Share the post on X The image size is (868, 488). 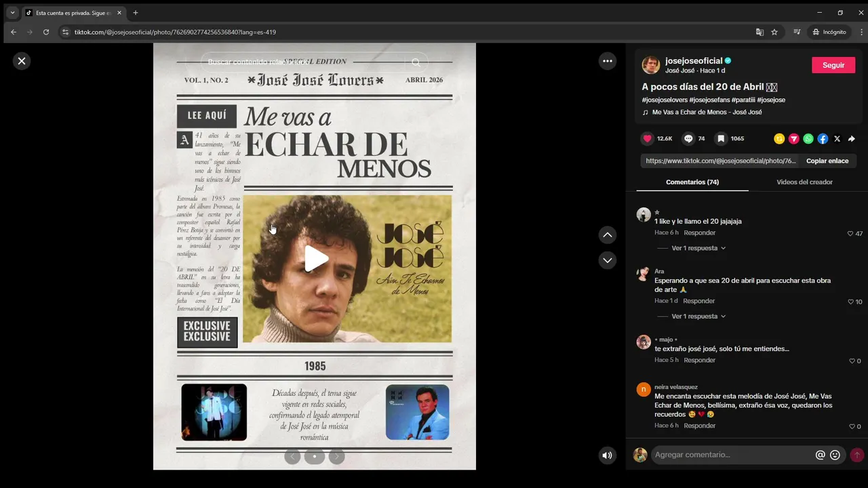click(837, 138)
